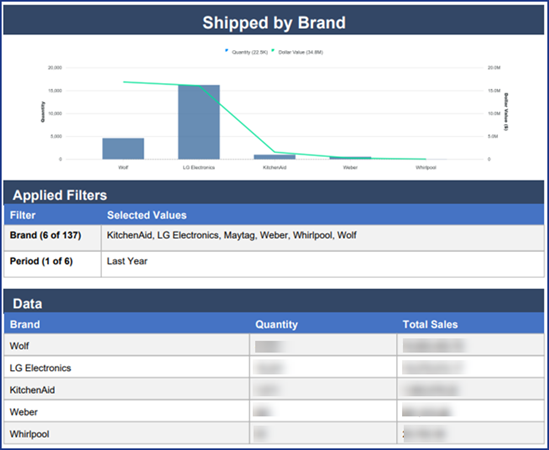Click the blurred Total Sales cell for Wolf

471,345
